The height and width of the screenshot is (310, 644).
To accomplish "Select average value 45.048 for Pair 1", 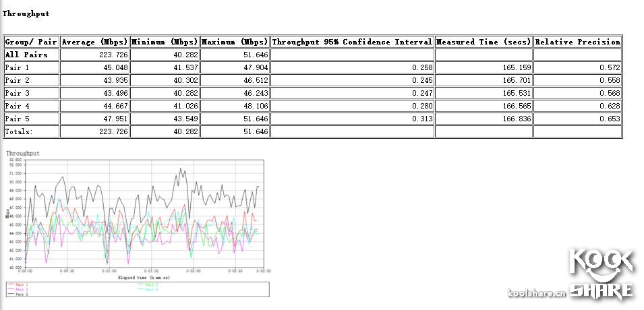I will point(115,67).
